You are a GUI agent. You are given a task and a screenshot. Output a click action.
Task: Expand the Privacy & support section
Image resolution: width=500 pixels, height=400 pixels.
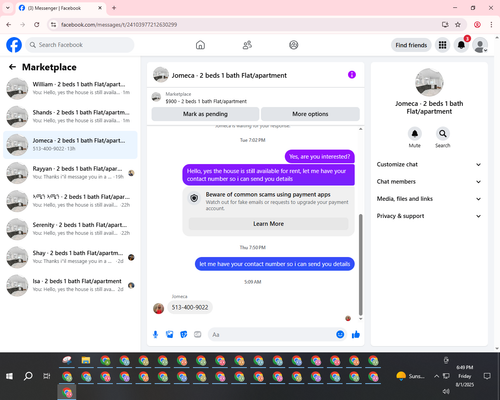[x=429, y=216]
